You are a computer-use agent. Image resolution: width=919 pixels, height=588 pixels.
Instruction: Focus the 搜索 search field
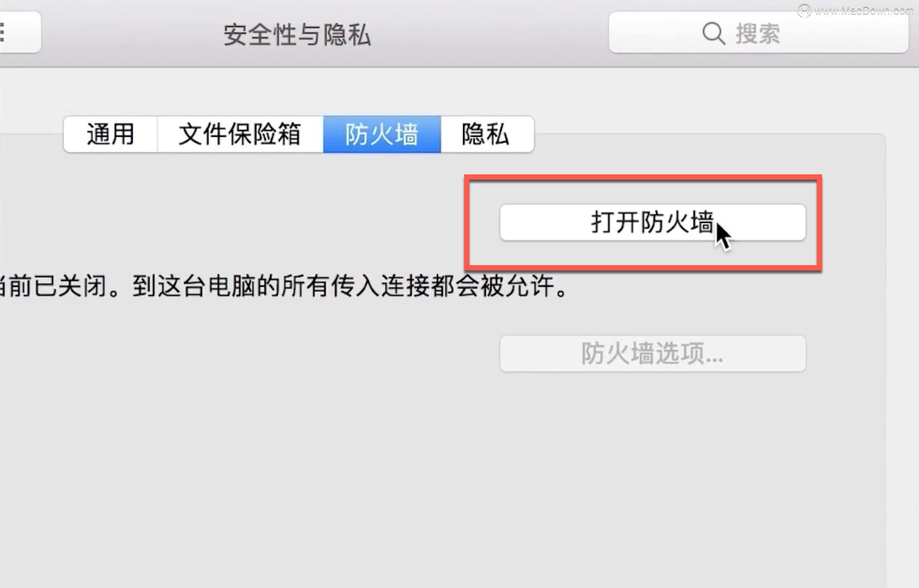[758, 34]
